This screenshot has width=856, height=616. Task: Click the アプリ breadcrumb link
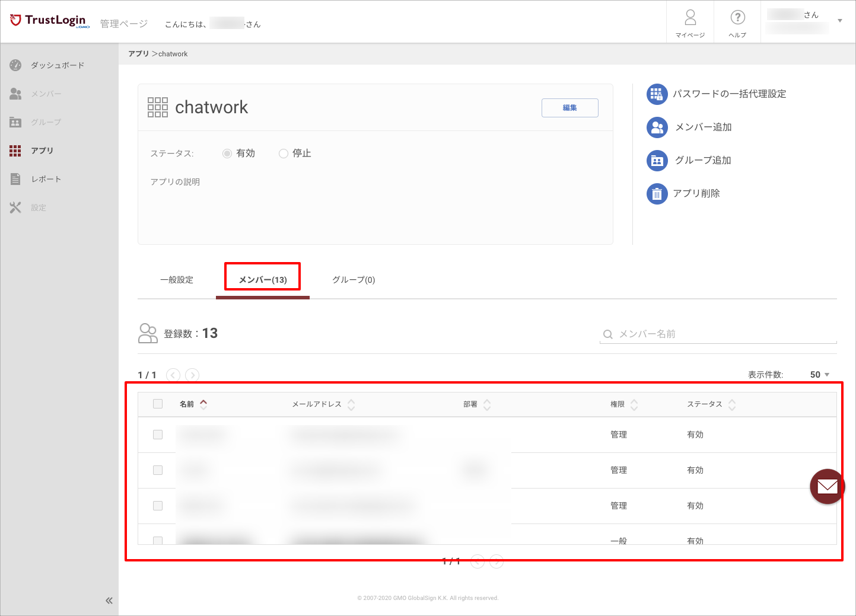point(139,54)
